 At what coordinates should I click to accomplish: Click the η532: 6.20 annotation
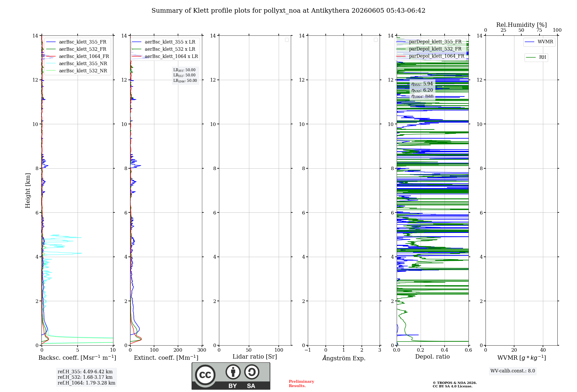coord(422,90)
